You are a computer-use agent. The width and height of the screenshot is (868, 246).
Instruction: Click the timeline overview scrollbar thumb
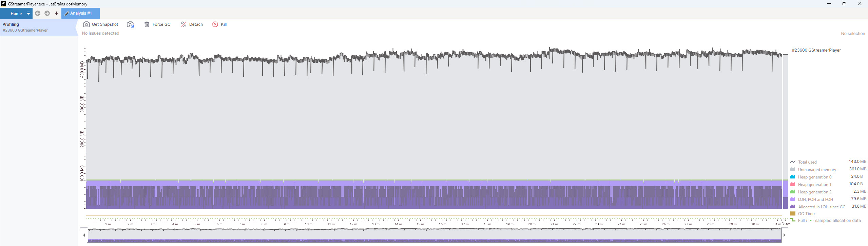coord(434,235)
